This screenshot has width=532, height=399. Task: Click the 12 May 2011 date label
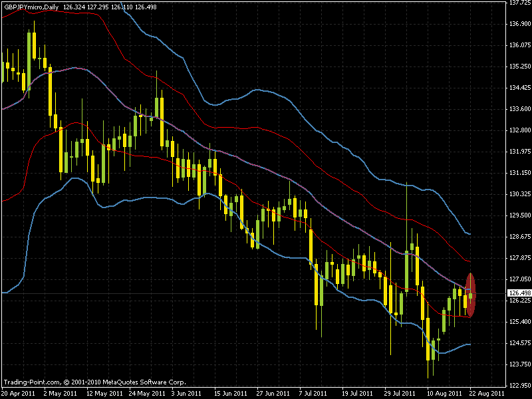pyautogui.click(x=105, y=394)
